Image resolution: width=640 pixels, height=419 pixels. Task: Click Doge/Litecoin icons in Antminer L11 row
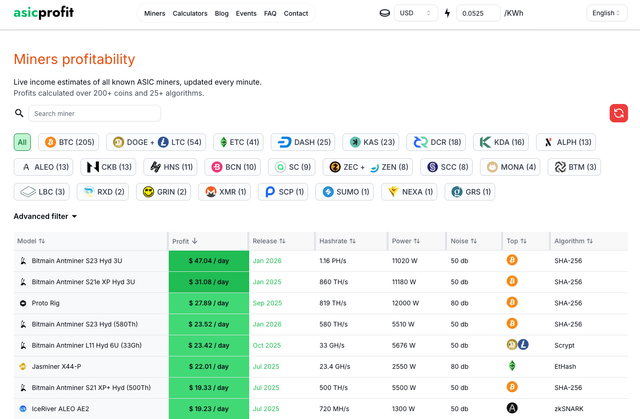(518, 345)
